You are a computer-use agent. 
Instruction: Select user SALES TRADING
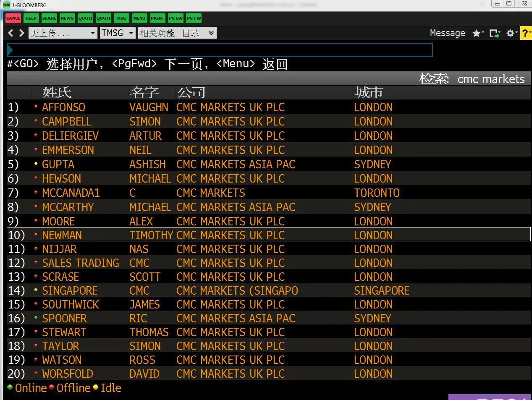[81, 263]
